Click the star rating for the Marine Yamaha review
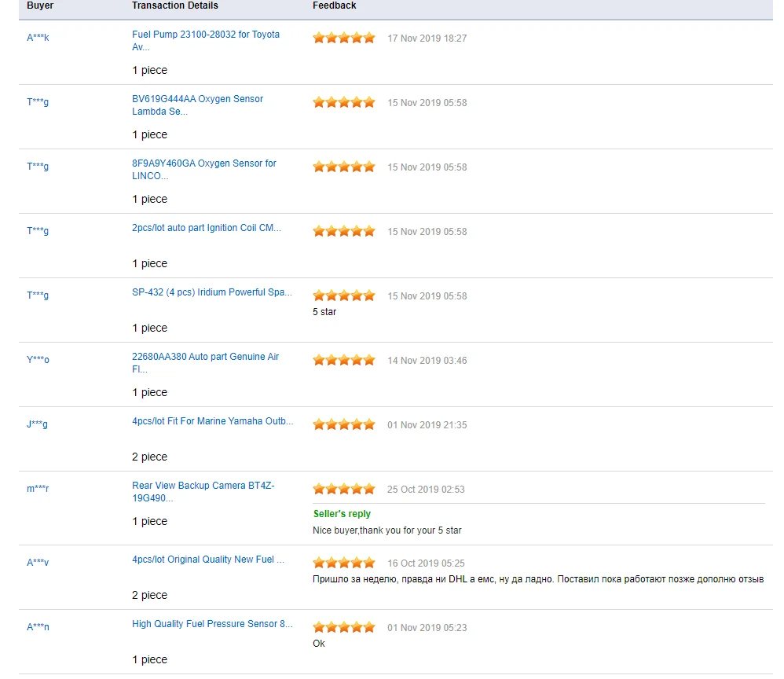Image resolution: width=784 pixels, height=679 pixels. (x=344, y=425)
